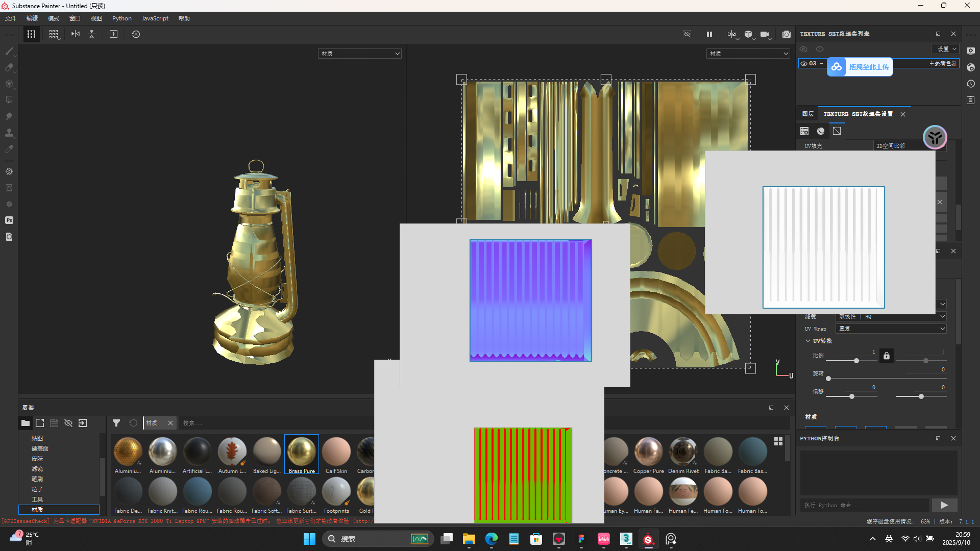980x551 pixels.
Task: Take a screenshot with camera icon
Action: pyautogui.click(x=787, y=34)
